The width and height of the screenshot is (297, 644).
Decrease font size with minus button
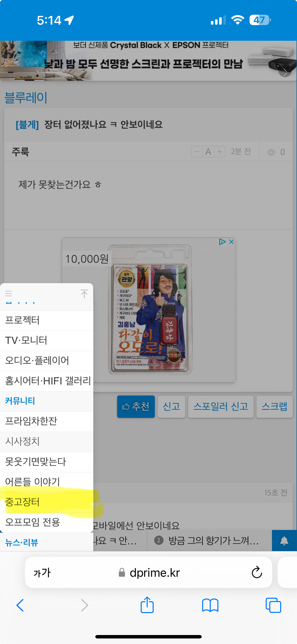(x=197, y=152)
